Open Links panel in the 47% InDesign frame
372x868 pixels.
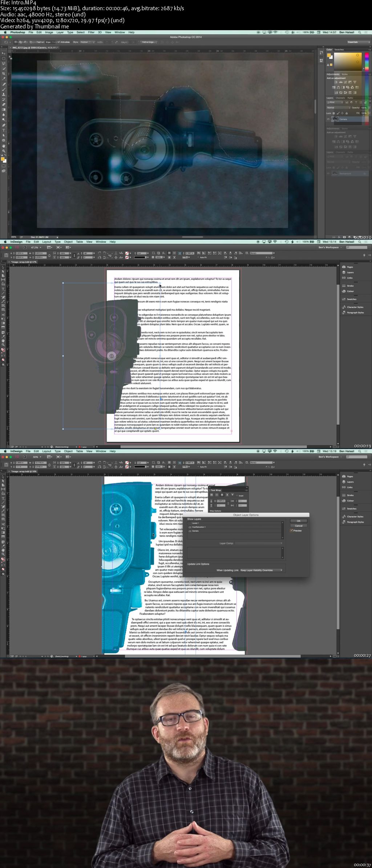(x=348, y=278)
